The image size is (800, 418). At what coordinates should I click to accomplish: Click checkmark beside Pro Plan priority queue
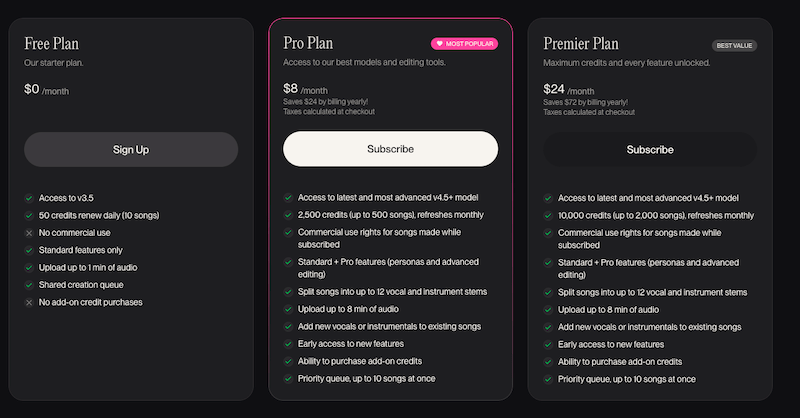pos(288,379)
